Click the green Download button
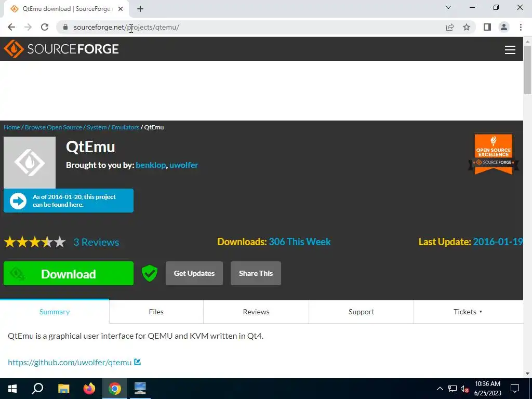 point(69,273)
